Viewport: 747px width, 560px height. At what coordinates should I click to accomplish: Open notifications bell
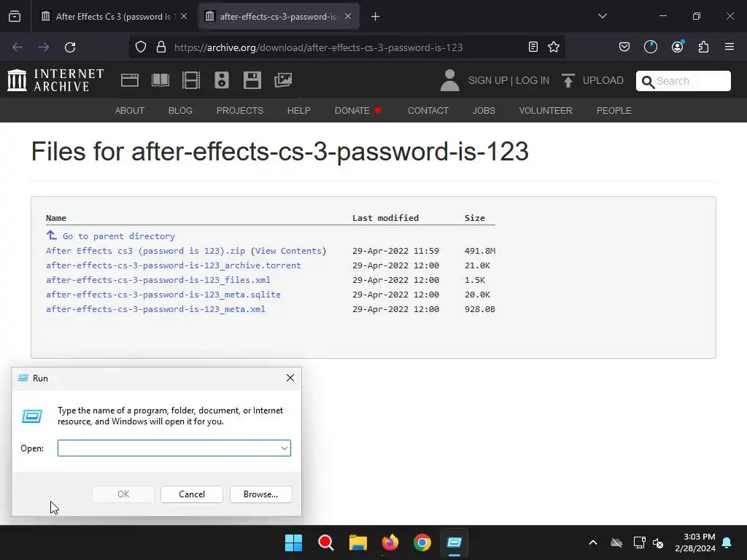(727, 542)
